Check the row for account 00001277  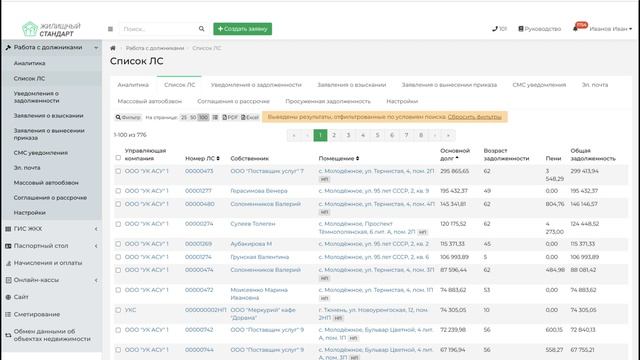[x=118, y=191]
